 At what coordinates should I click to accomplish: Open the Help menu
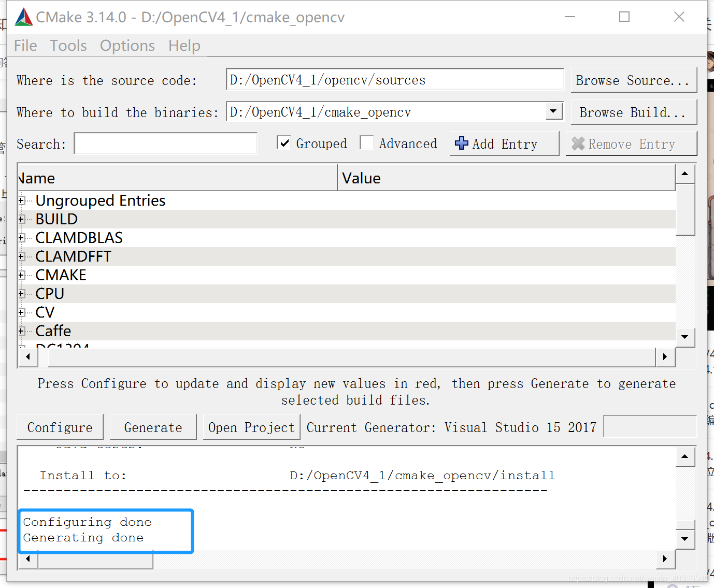184,46
